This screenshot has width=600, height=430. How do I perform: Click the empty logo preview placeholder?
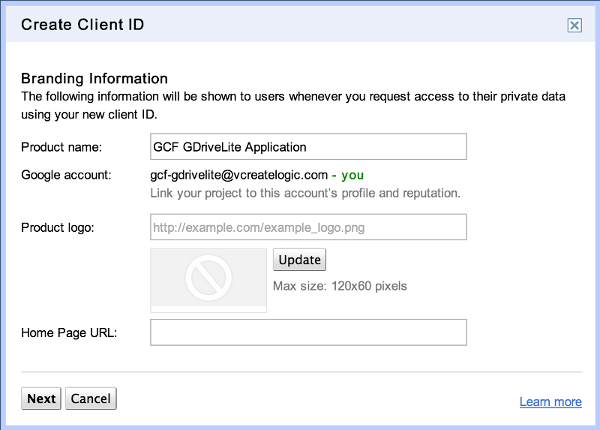coord(209,280)
